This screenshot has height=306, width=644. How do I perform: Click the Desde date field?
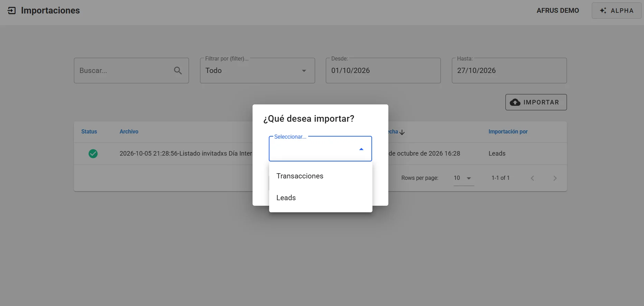[383, 71]
